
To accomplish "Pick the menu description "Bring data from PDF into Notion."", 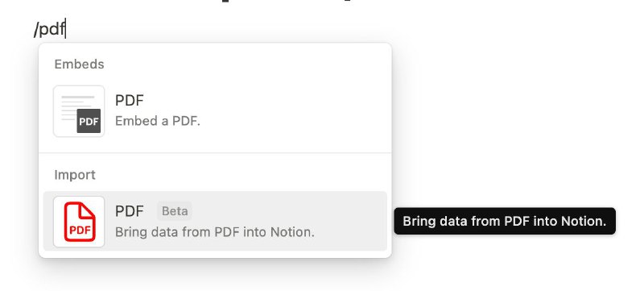I will (x=215, y=232).
